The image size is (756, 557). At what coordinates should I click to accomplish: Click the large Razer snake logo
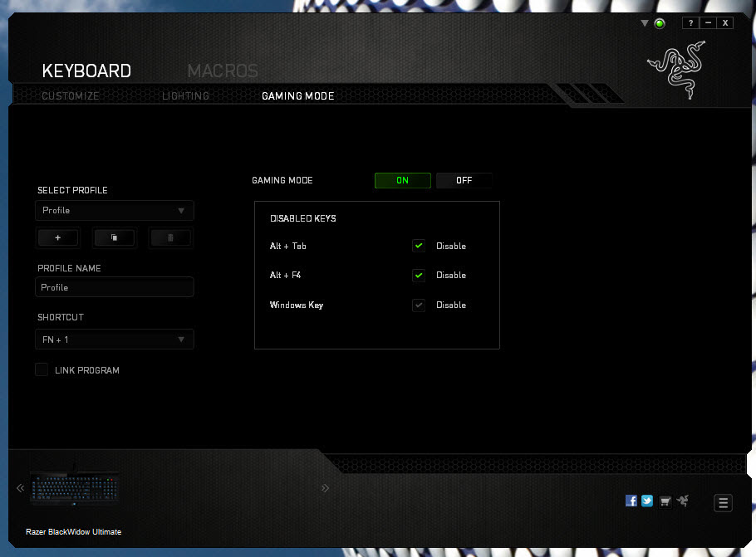(677, 70)
